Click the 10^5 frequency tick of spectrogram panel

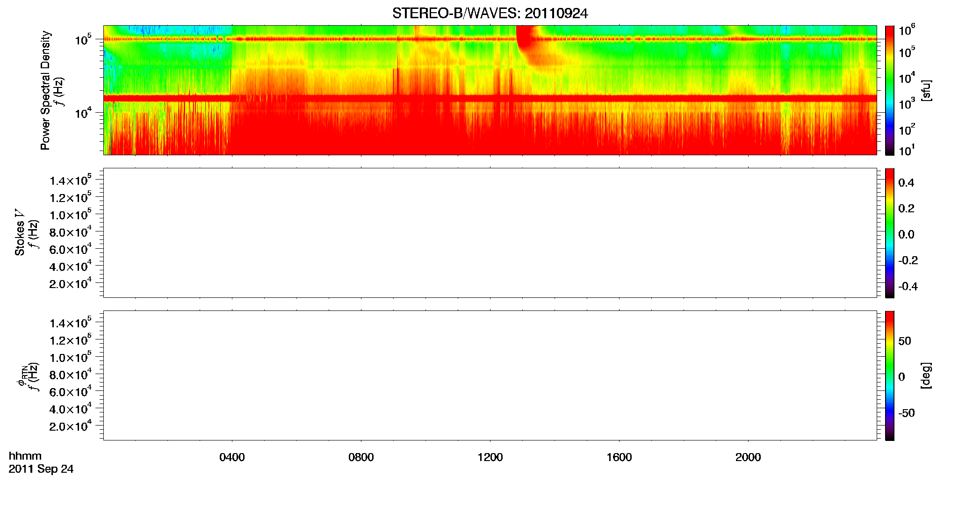(83, 40)
